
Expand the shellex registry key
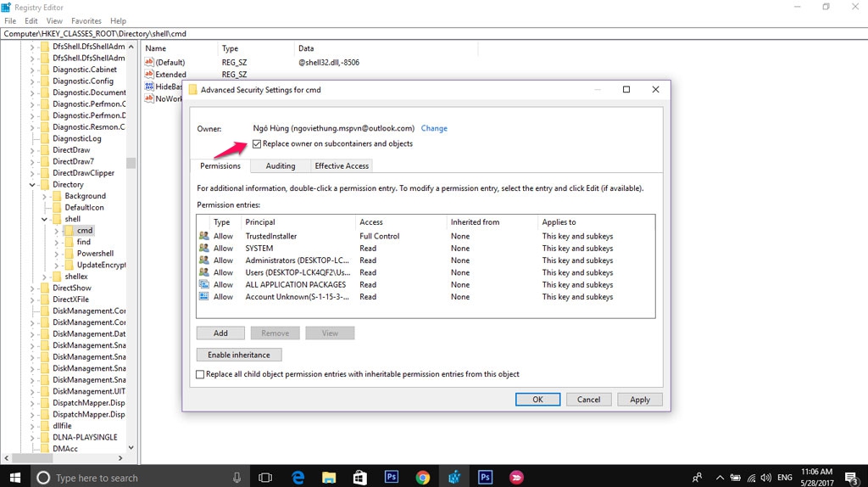click(x=45, y=277)
